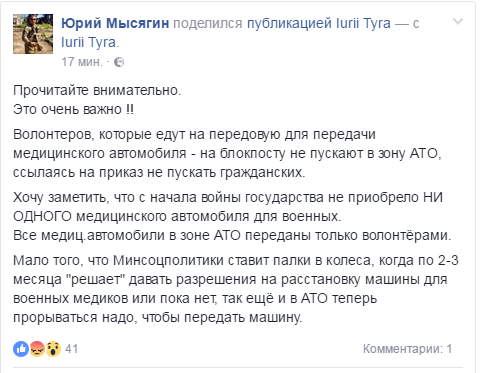Click the 'Это очень важно !!' line
The height and width of the screenshot is (373, 488).
pyautogui.click(x=73, y=109)
